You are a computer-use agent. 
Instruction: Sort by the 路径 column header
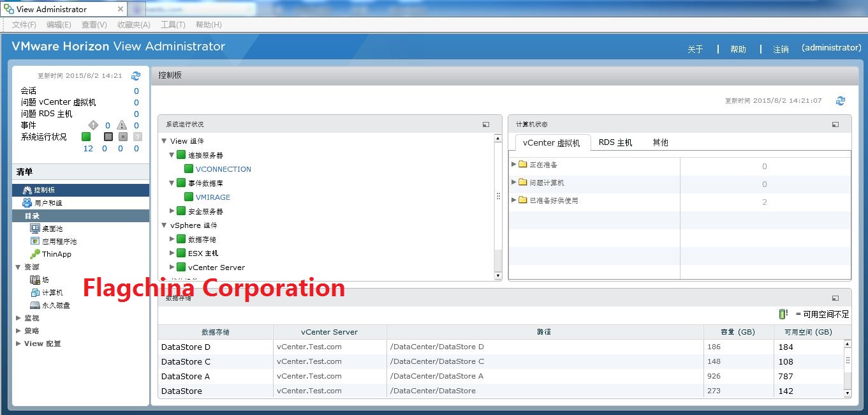545,332
